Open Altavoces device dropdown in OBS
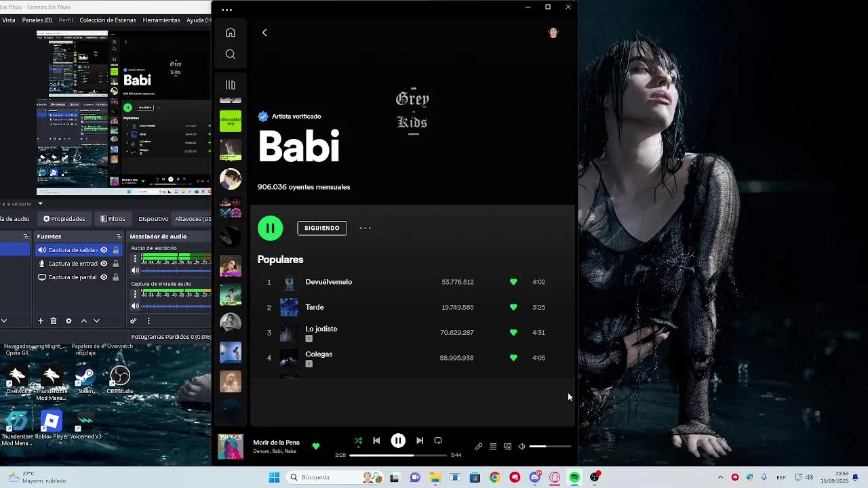 193,219
